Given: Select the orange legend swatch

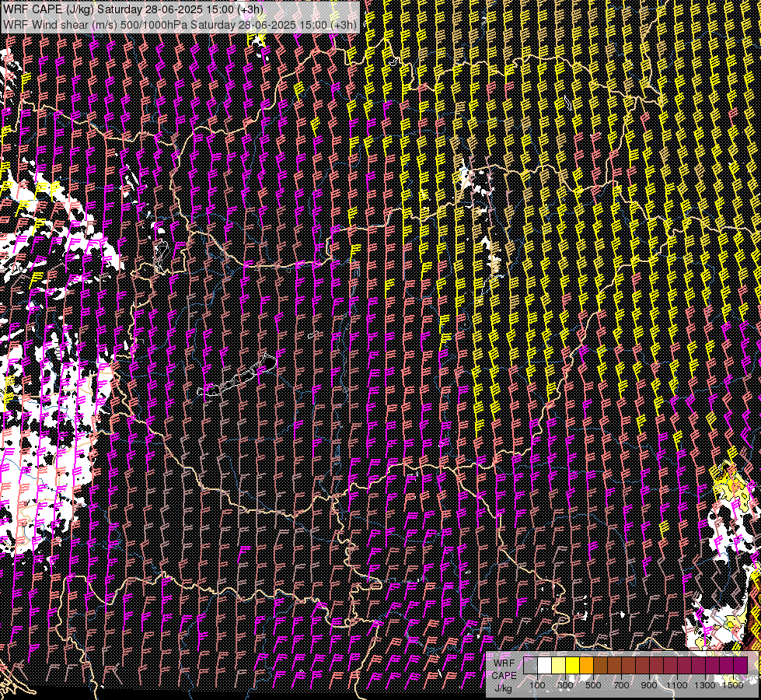Looking at the screenshot, I should 586,666.
